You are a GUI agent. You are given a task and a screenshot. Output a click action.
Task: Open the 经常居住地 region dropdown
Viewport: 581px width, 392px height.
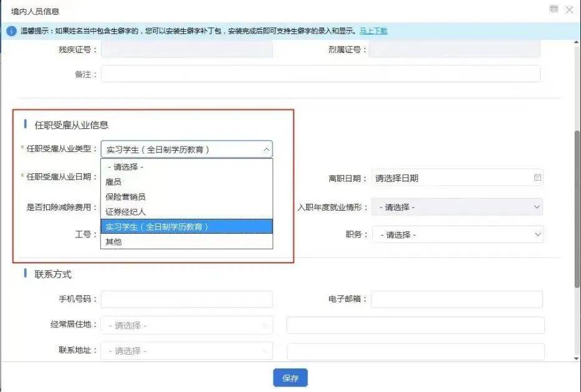(x=186, y=325)
